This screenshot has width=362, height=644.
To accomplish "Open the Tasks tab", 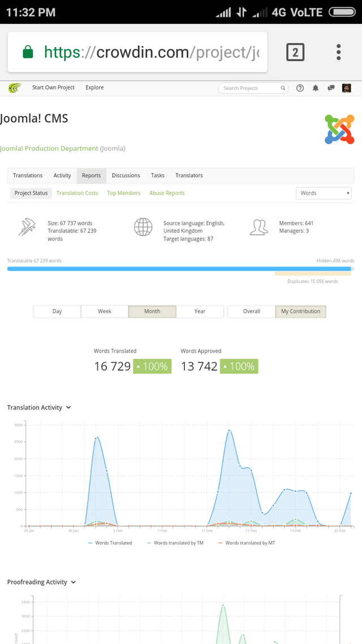I will click(158, 175).
